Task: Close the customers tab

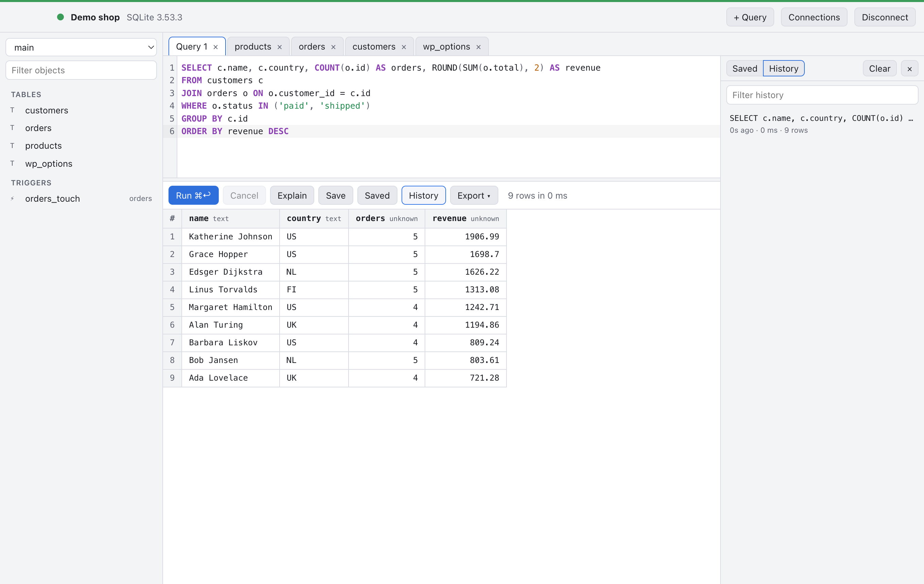Action: coord(404,47)
